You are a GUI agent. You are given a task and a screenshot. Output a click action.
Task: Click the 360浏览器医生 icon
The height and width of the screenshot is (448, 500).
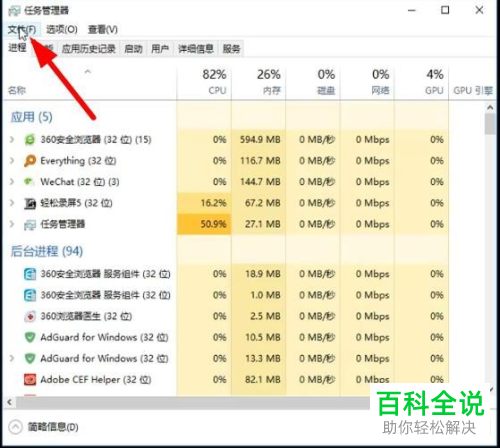click(30, 316)
